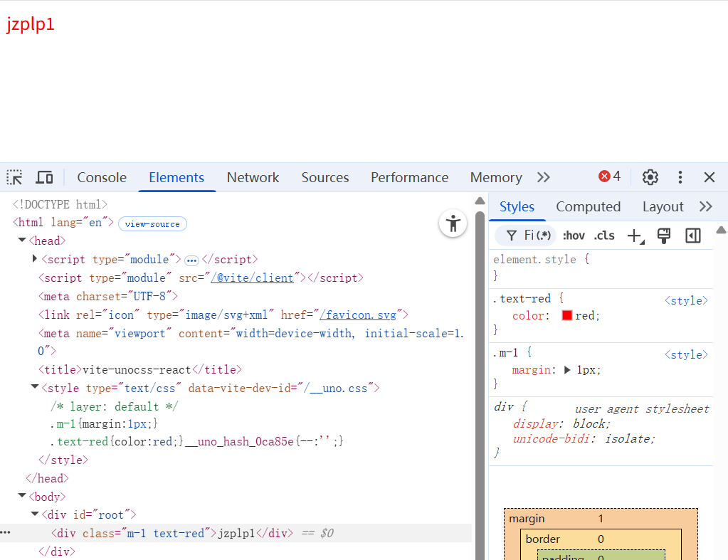Click the closing </head> tag row
This screenshot has width=728, height=560.
(48, 478)
